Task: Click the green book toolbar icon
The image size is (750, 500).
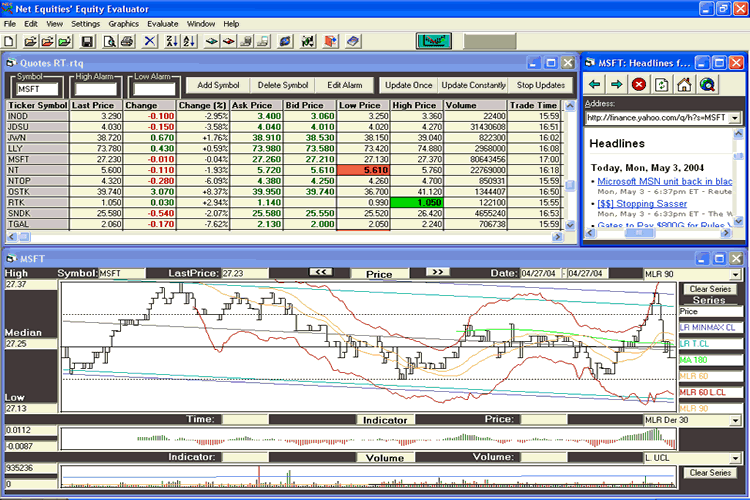Action: (211, 42)
